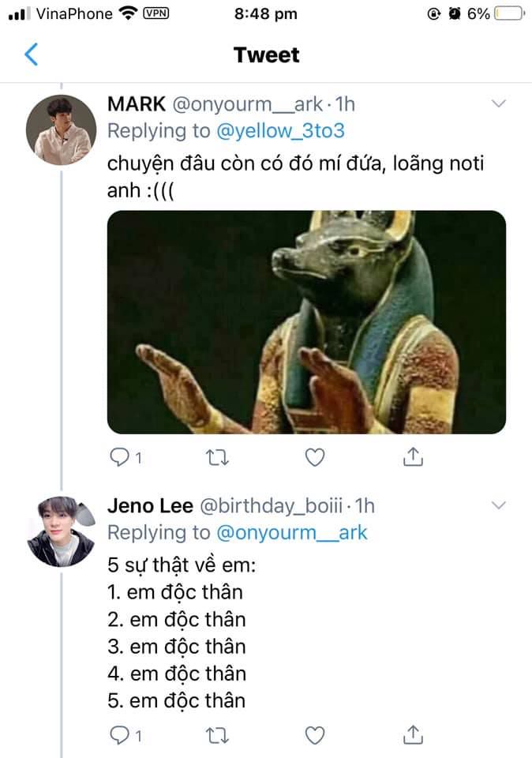Open the Anubis statue meme image
532x758 pixels.
[306, 321]
